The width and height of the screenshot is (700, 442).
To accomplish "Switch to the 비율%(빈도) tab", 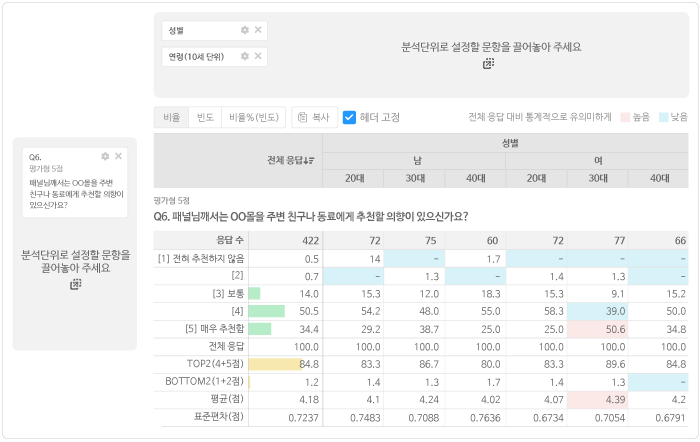I will tap(254, 117).
